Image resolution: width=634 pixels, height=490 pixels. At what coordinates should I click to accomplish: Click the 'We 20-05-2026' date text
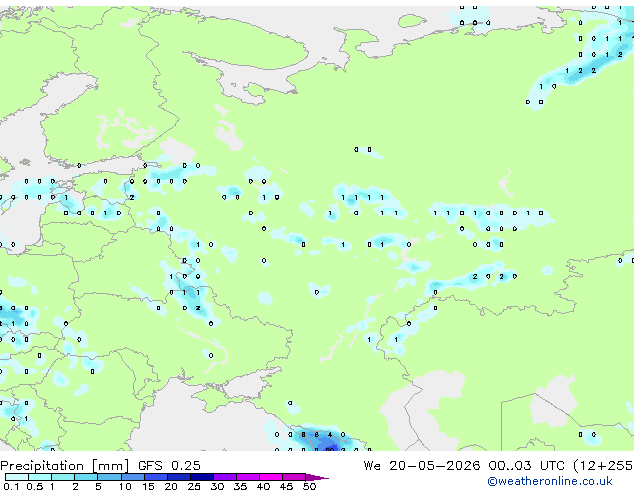[421, 466]
